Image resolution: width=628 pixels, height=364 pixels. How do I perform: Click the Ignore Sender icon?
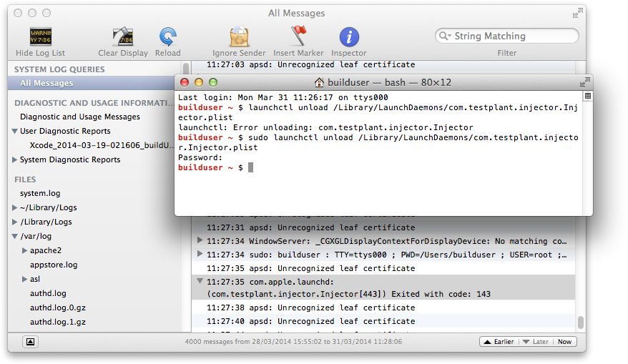pos(239,37)
